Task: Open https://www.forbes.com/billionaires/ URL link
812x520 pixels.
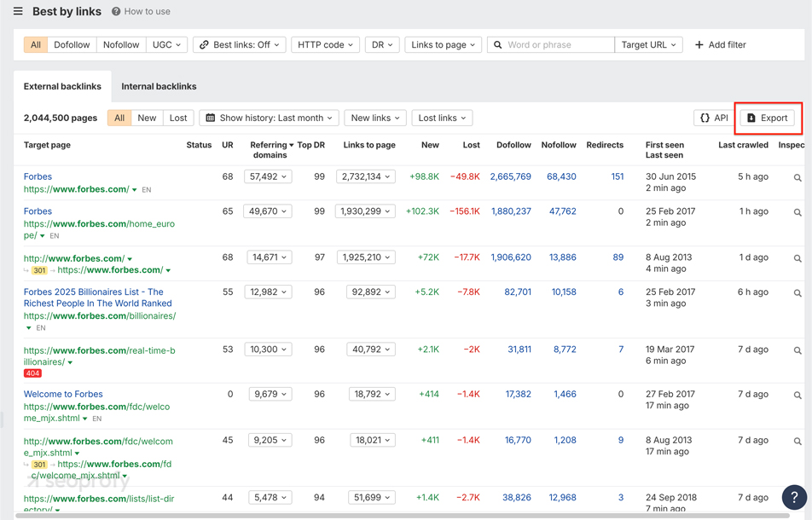Action: [100, 315]
